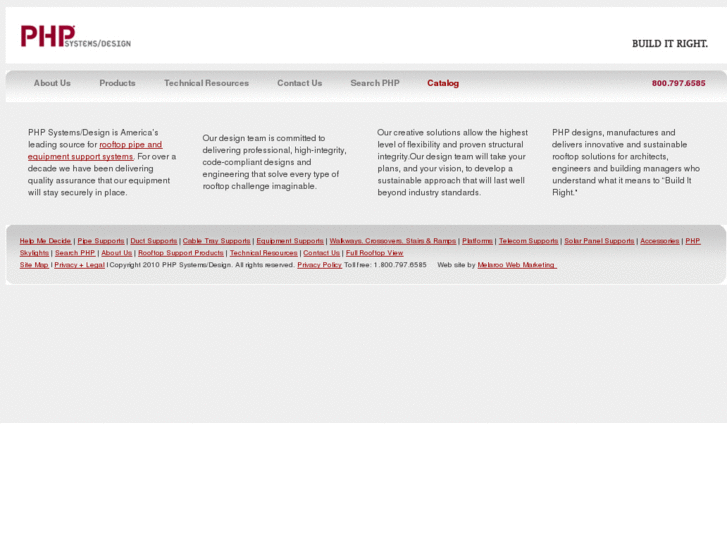Follow the rooftop pipe and equipment support systems link
Viewport: 727px width, 545px height.
[x=95, y=151]
